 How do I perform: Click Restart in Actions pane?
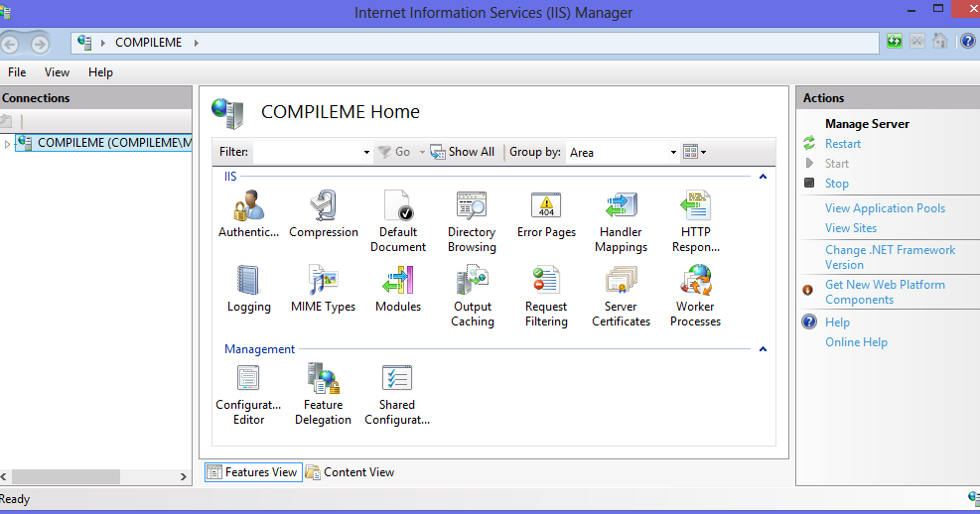coord(843,144)
